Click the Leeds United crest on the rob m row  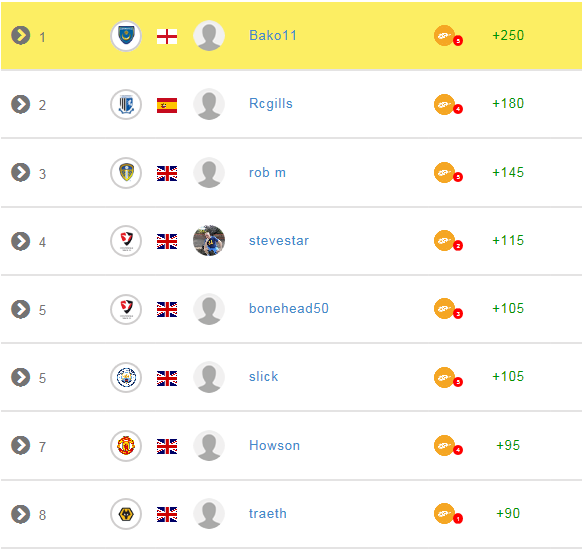(x=126, y=173)
